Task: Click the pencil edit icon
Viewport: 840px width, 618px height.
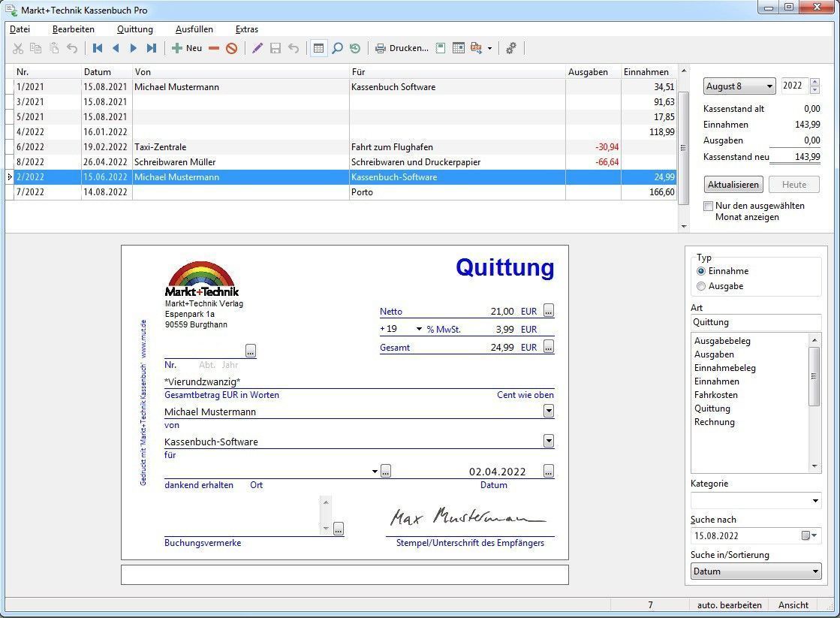Action: 257,48
